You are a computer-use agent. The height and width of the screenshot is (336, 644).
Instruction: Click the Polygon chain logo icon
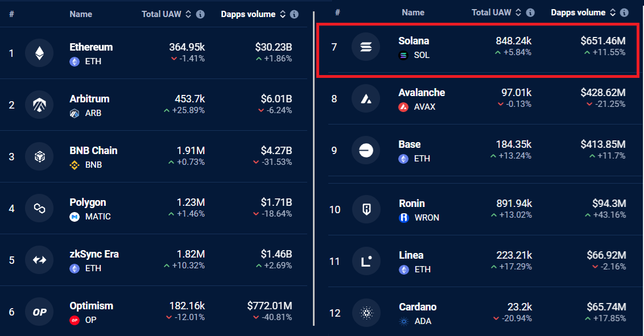tap(39, 208)
